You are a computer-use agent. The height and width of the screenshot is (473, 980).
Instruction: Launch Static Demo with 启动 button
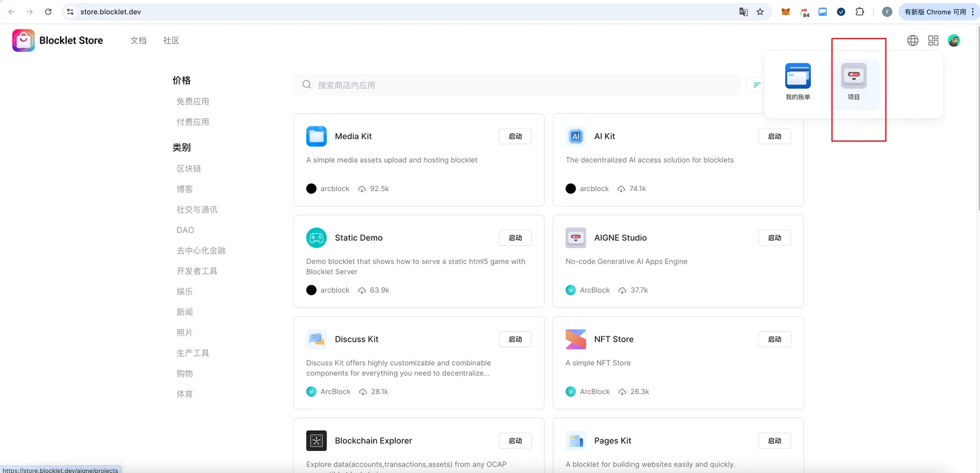click(x=516, y=238)
